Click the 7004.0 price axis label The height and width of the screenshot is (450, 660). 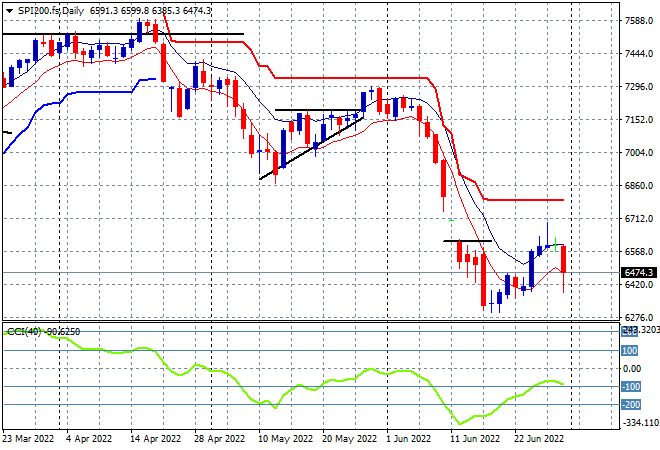639,153
